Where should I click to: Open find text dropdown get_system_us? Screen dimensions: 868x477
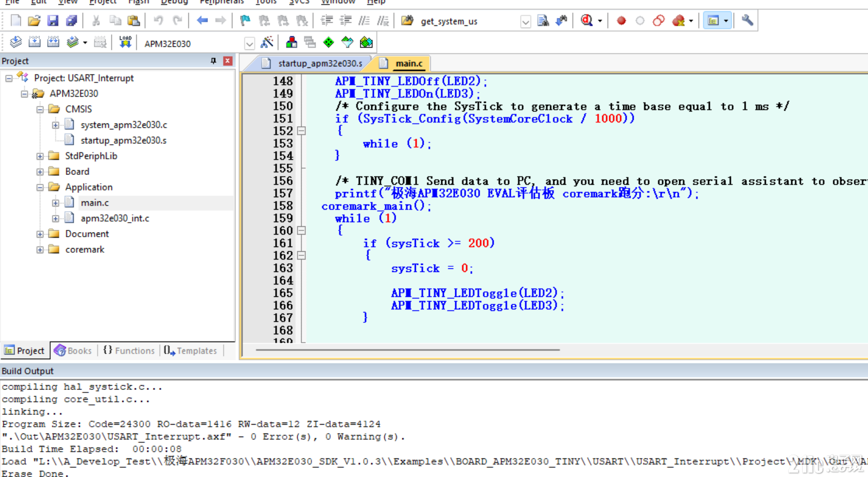click(x=525, y=22)
